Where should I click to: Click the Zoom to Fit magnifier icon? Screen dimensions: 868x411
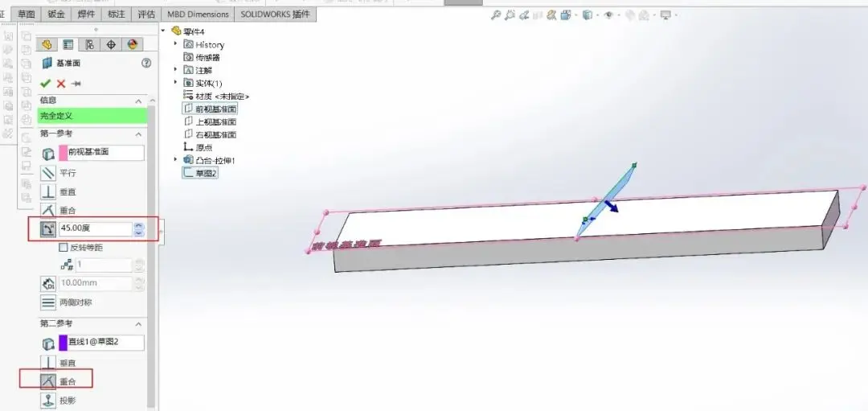pyautogui.click(x=496, y=14)
